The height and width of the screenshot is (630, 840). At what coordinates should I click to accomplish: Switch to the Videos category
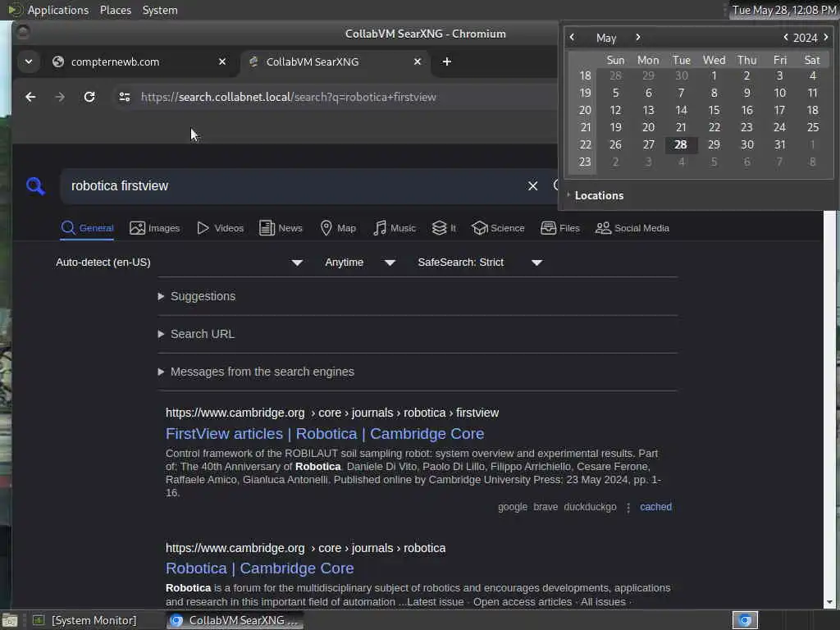pos(220,228)
